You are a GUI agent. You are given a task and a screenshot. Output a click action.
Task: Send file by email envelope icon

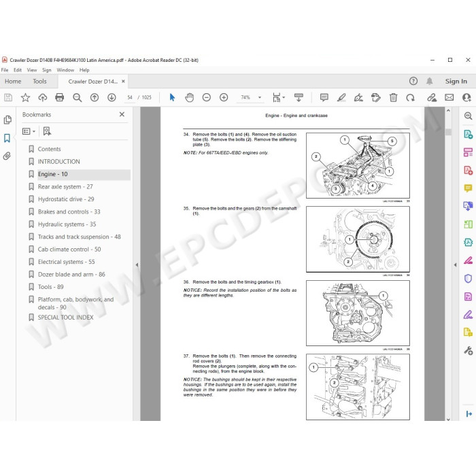pyautogui.click(x=449, y=97)
